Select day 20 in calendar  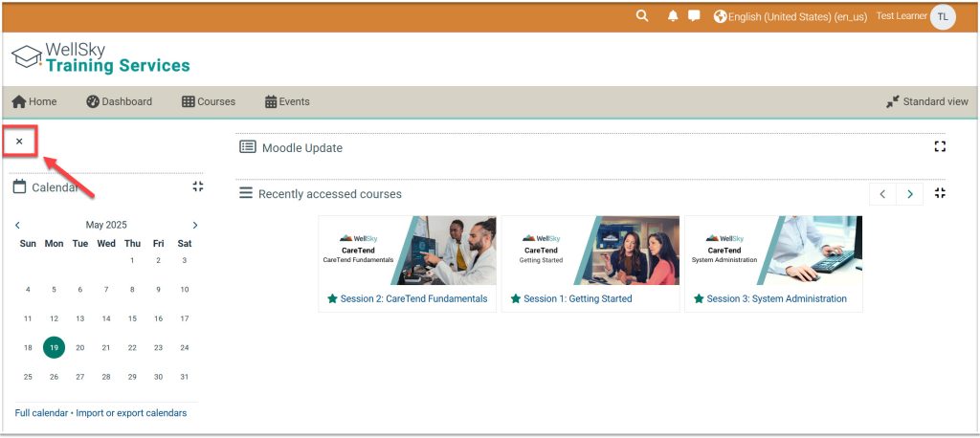click(80, 347)
